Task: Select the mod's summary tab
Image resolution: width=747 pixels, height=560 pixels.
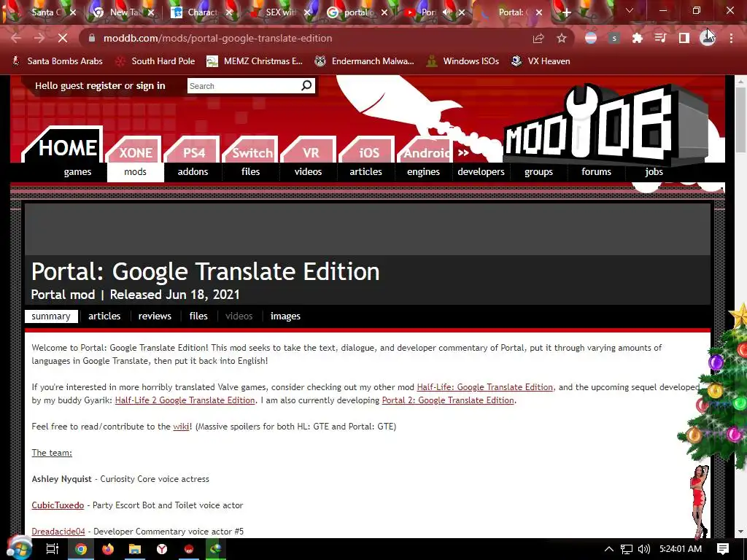Action: [x=51, y=316]
